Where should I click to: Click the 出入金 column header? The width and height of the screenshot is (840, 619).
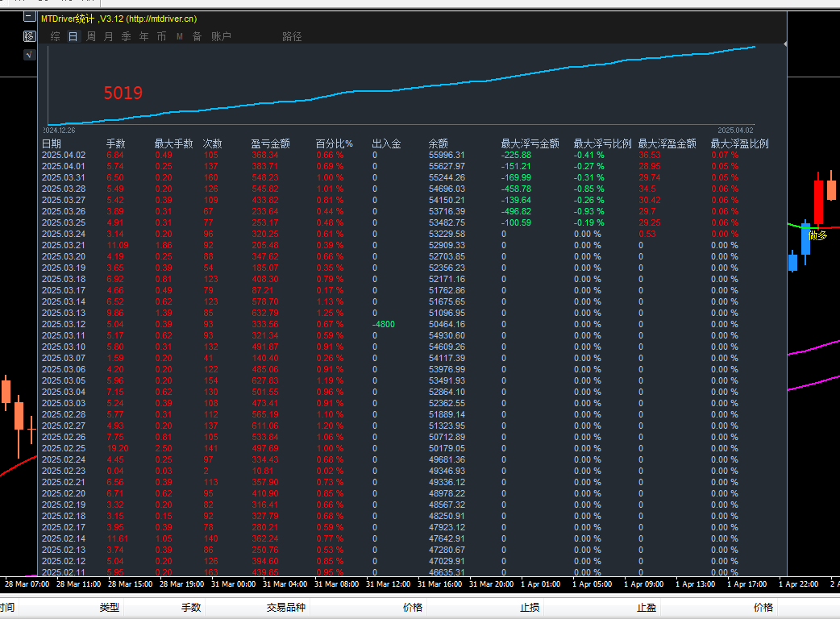[x=386, y=143]
